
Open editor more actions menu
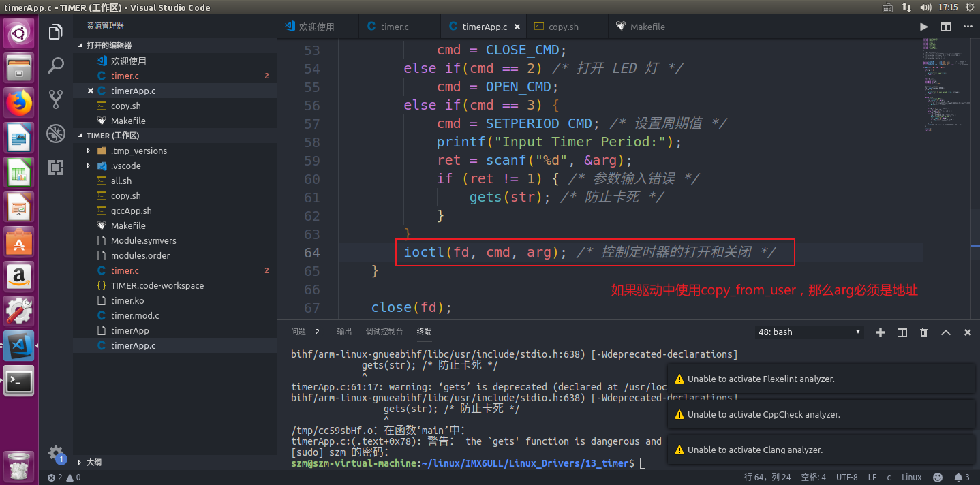click(x=968, y=27)
